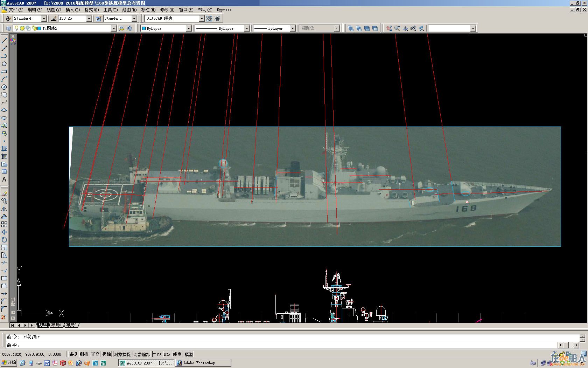
Task: Select the Rotate tool
Action: tap(4, 240)
